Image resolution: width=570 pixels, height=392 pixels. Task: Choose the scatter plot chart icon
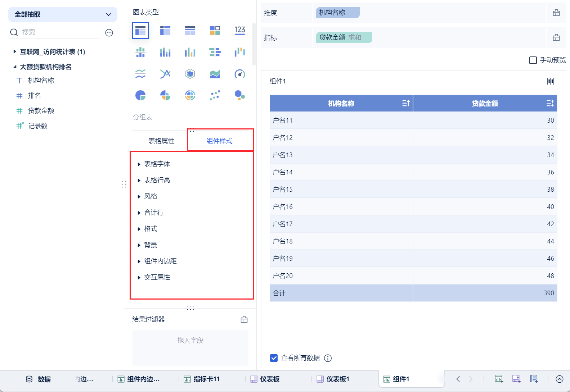(215, 95)
